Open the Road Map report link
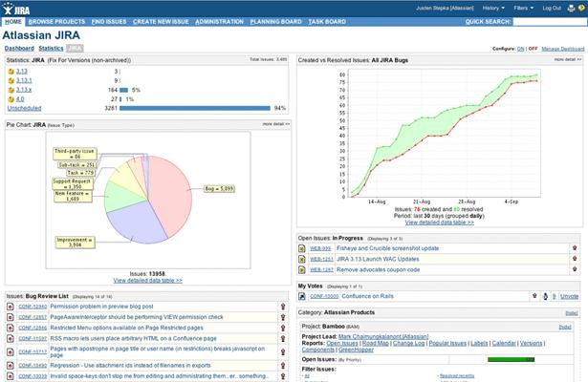Screen dimensions: 588x382 pos(375,343)
